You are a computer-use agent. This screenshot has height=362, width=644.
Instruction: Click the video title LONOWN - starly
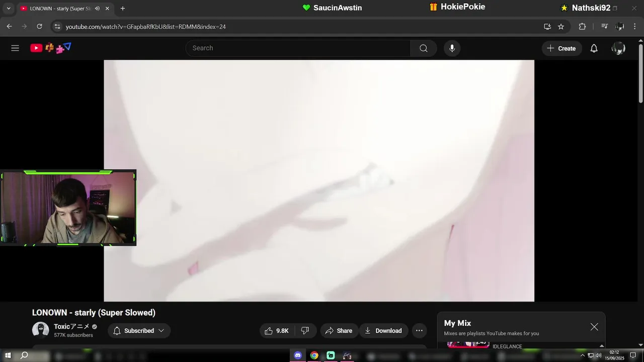point(94,313)
